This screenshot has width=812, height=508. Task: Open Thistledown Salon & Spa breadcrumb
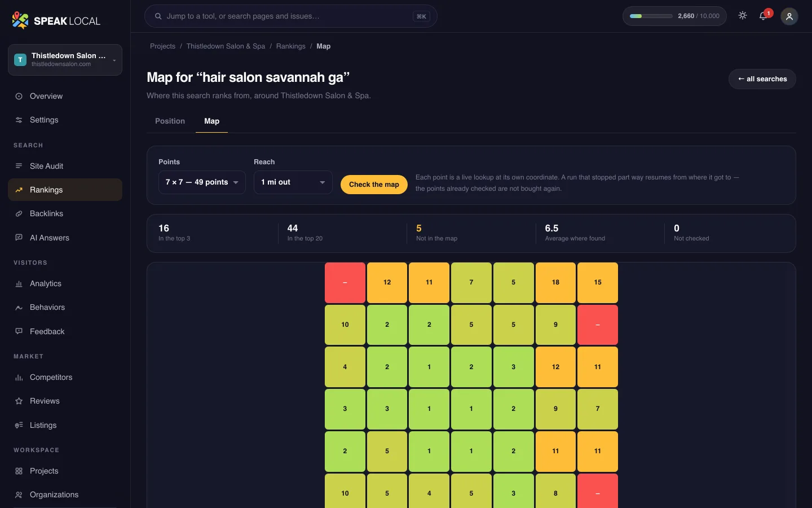click(x=226, y=46)
